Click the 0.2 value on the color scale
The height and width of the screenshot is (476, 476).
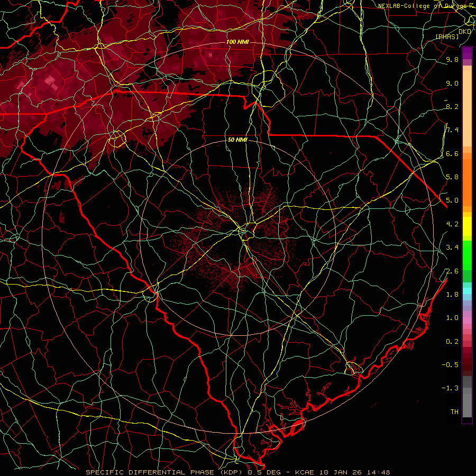(452, 342)
